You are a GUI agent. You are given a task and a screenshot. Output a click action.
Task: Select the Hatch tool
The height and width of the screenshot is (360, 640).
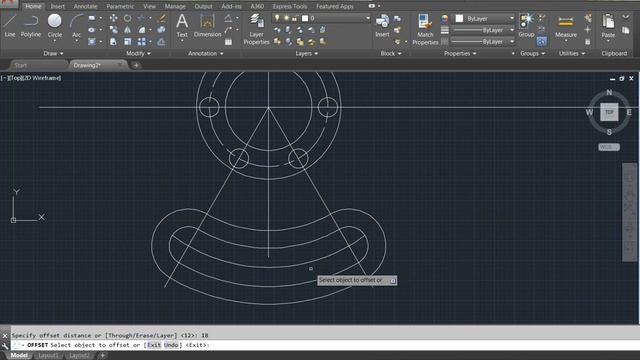(x=92, y=42)
